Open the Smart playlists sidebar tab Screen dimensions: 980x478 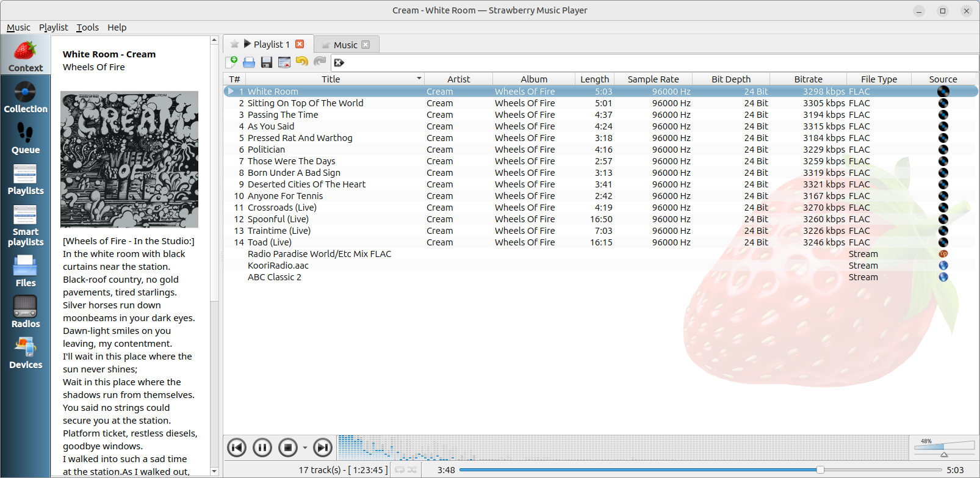[25, 225]
